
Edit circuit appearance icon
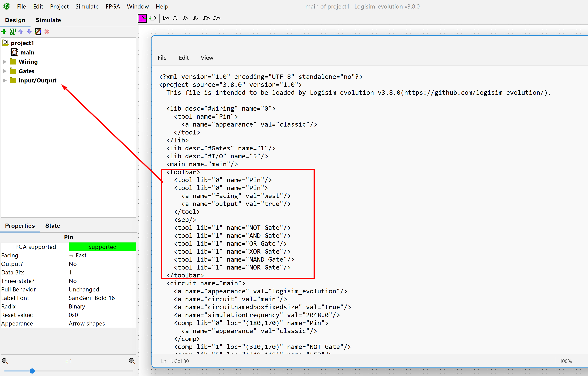click(38, 32)
